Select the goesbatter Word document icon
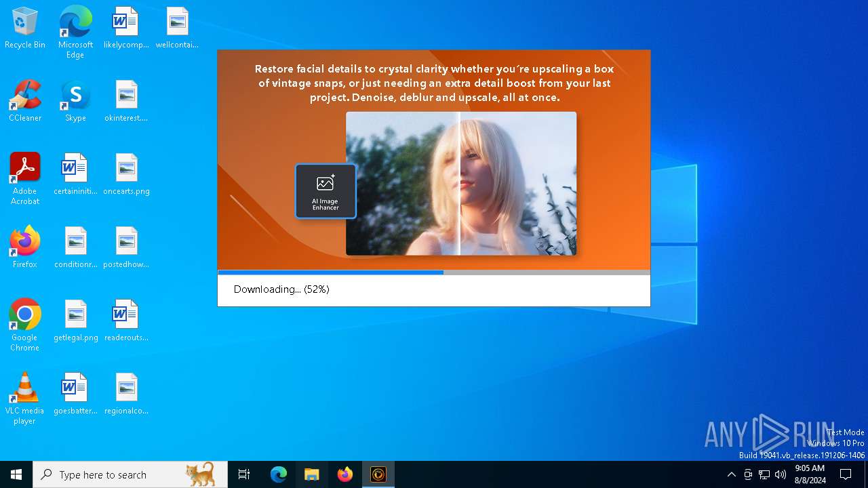This screenshot has width=868, height=488. click(75, 394)
